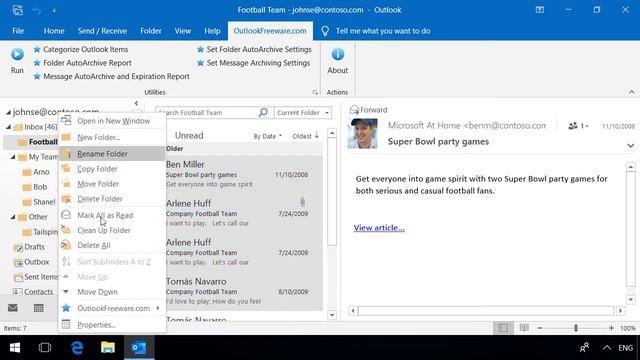Click message list scroll down arrow
Image resolution: width=640 pixels, height=360 pixels.
click(x=332, y=315)
